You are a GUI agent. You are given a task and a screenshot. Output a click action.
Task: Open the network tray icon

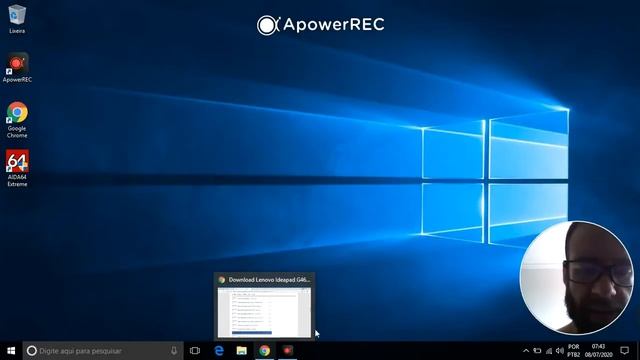click(549, 351)
